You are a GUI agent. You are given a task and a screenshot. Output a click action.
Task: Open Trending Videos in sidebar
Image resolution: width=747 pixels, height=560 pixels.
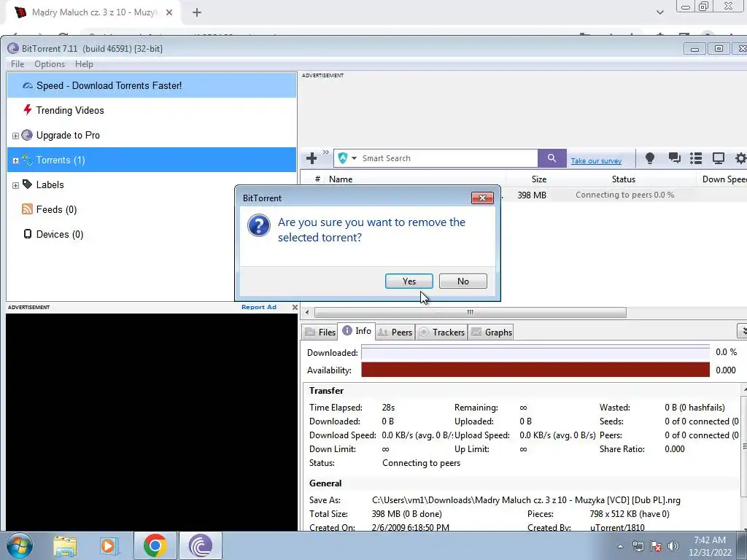tap(152, 110)
